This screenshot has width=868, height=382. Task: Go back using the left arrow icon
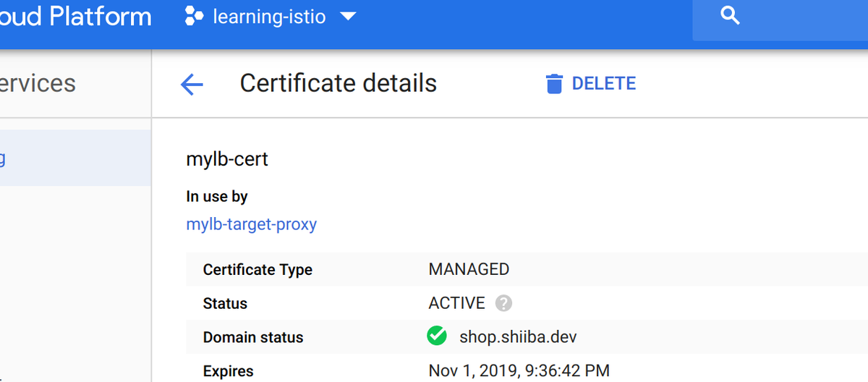[x=192, y=85]
